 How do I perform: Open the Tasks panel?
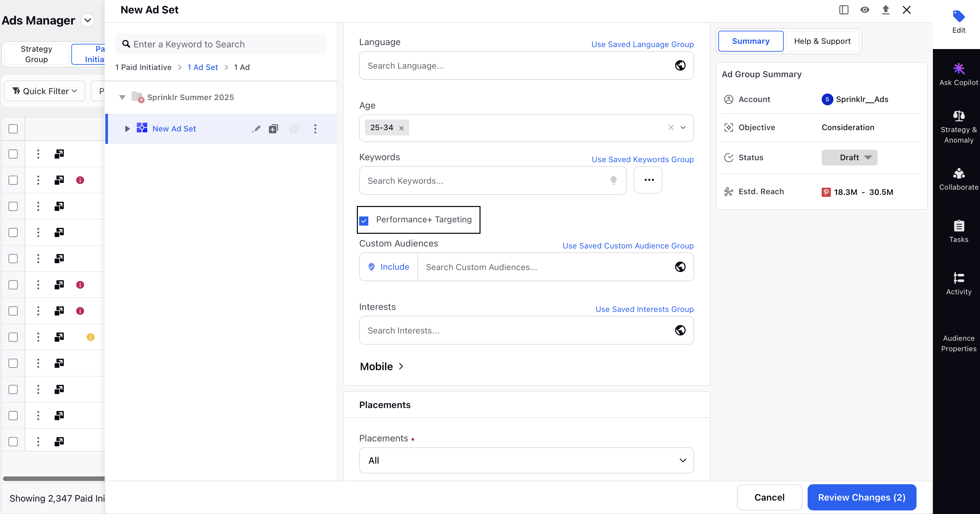pos(958,231)
